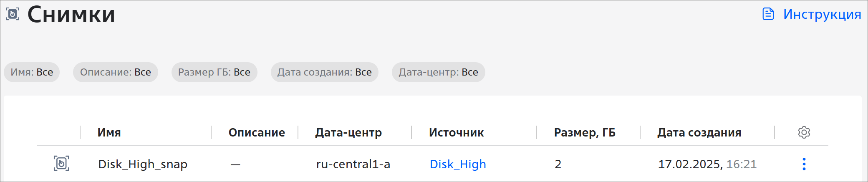Sort by the Описание column header
Image resolution: width=868 pixels, height=182 pixels.
[257, 132]
